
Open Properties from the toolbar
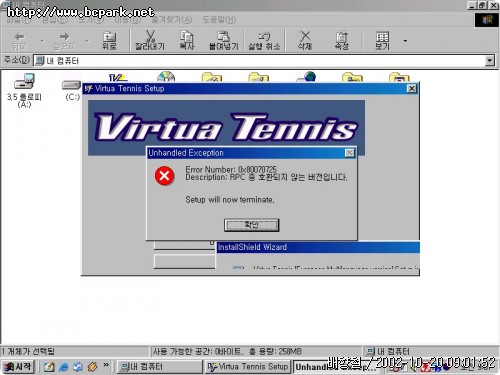point(342,41)
